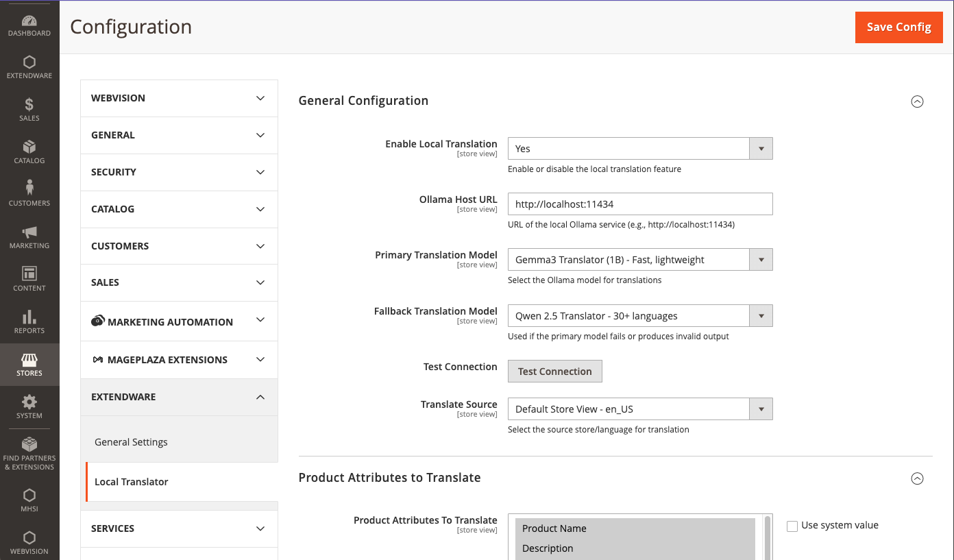The height and width of the screenshot is (560, 954).
Task: Open the Enable Local Translation dropdown
Action: (639, 149)
